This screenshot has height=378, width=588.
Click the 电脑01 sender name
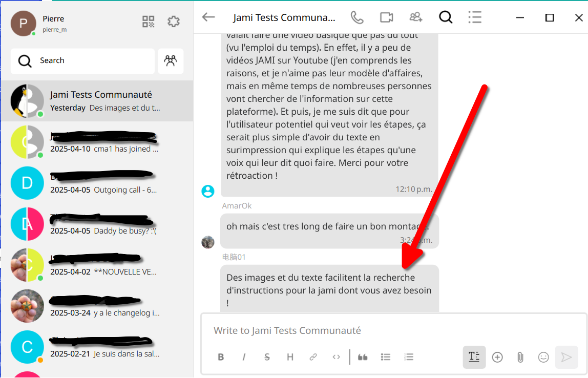coord(234,257)
